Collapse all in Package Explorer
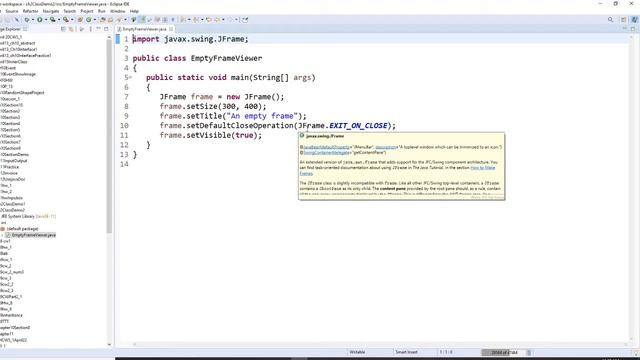The height and width of the screenshot is (360, 640). pos(63,29)
